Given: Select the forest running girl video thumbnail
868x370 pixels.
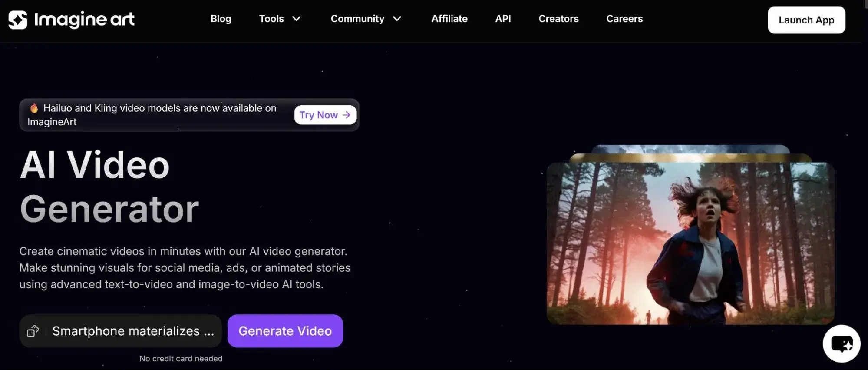Looking at the screenshot, I should pos(690,243).
